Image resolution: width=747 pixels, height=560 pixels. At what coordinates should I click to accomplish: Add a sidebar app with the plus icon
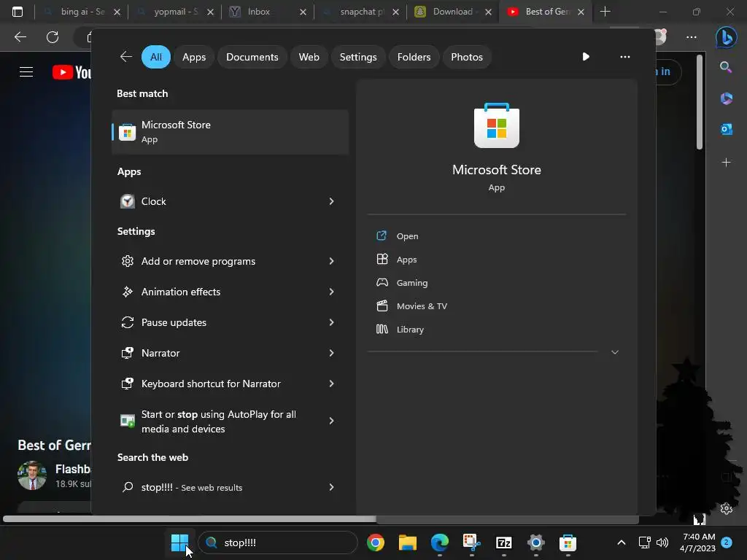pyautogui.click(x=726, y=163)
